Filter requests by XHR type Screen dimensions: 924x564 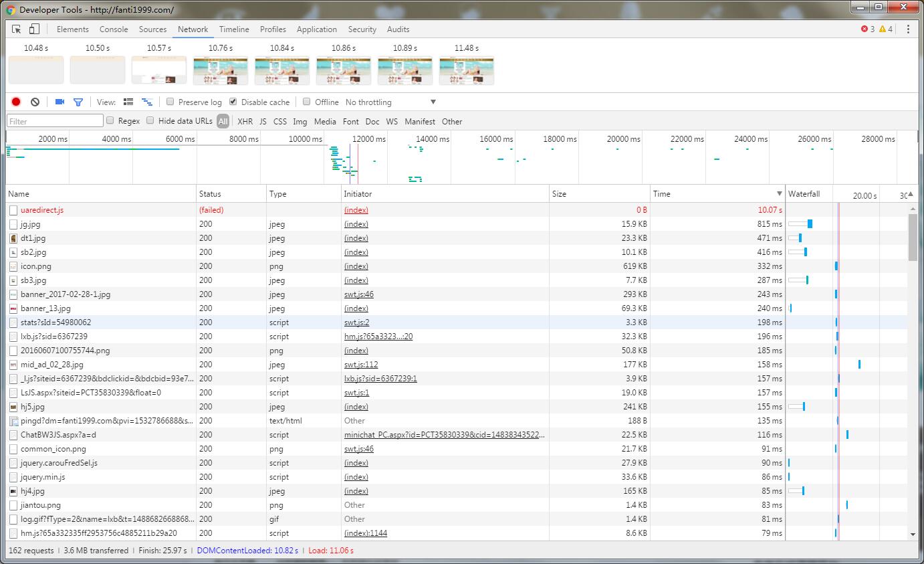tap(245, 122)
